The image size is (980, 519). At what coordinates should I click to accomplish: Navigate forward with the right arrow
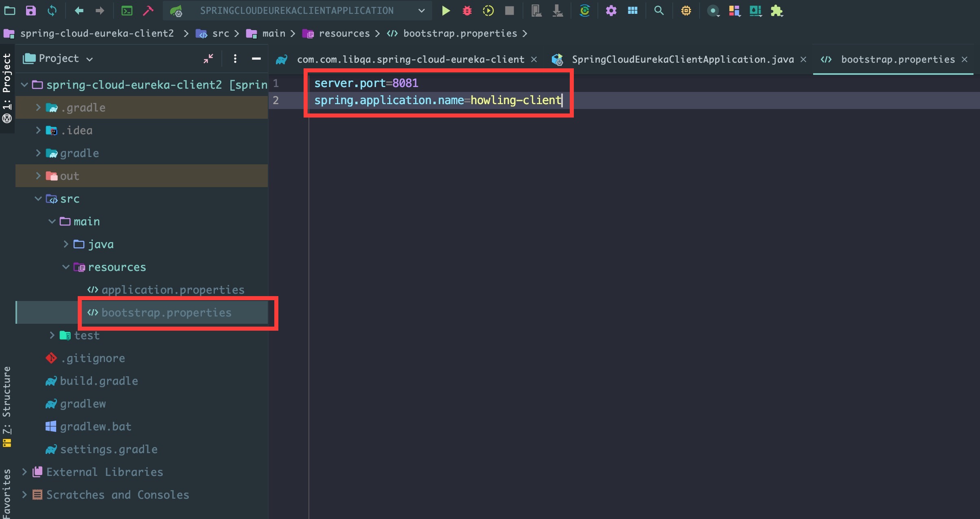(100, 11)
